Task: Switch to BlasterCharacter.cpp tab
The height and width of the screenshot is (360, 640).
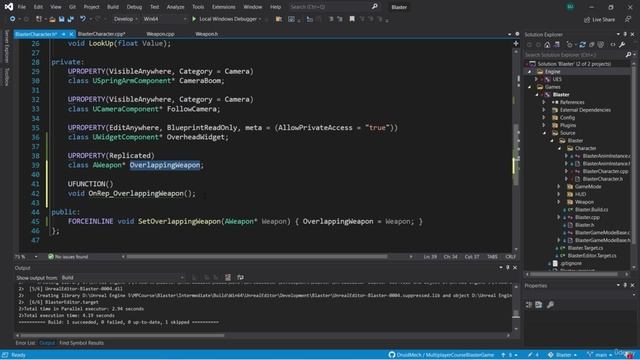Action: click(101, 34)
